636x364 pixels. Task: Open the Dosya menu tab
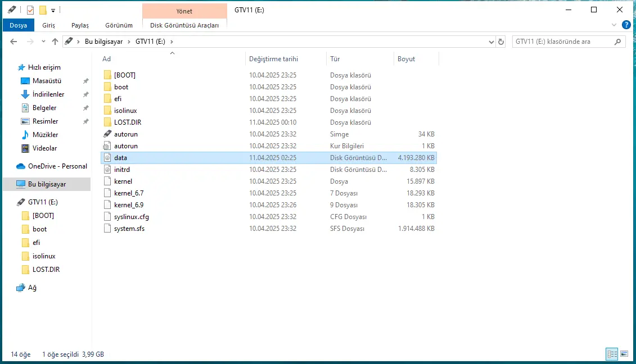pyautogui.click(x=18, y=25)
